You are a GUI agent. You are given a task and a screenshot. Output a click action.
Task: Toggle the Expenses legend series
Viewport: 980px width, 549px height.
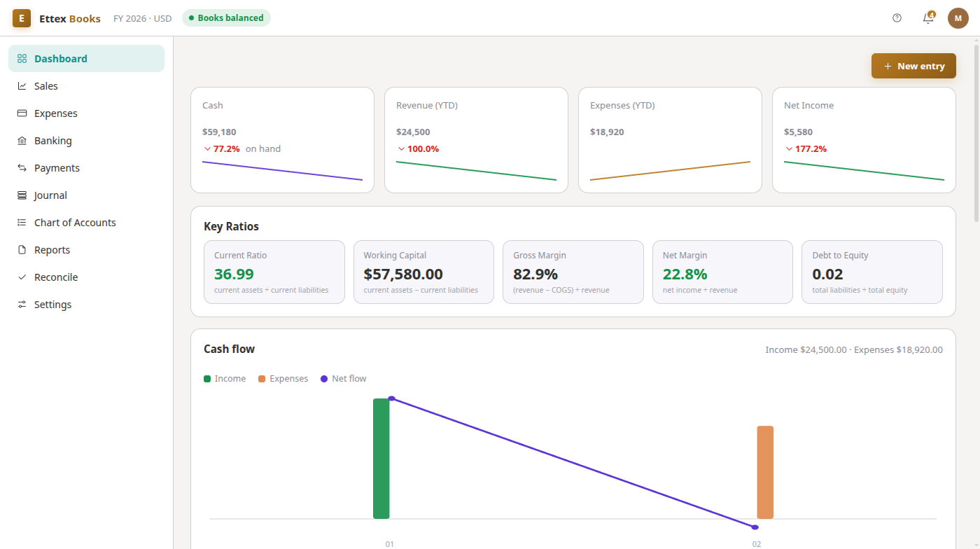(283, 379)
